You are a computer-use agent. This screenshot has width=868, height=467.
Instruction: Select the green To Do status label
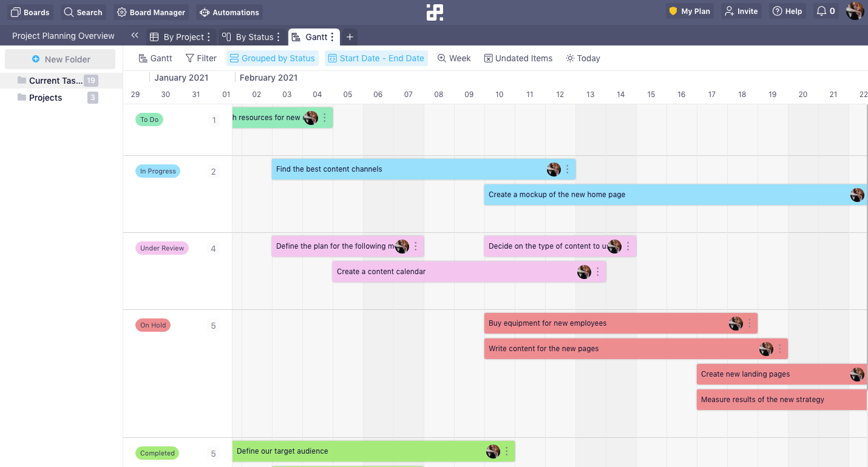coord(149,119)
